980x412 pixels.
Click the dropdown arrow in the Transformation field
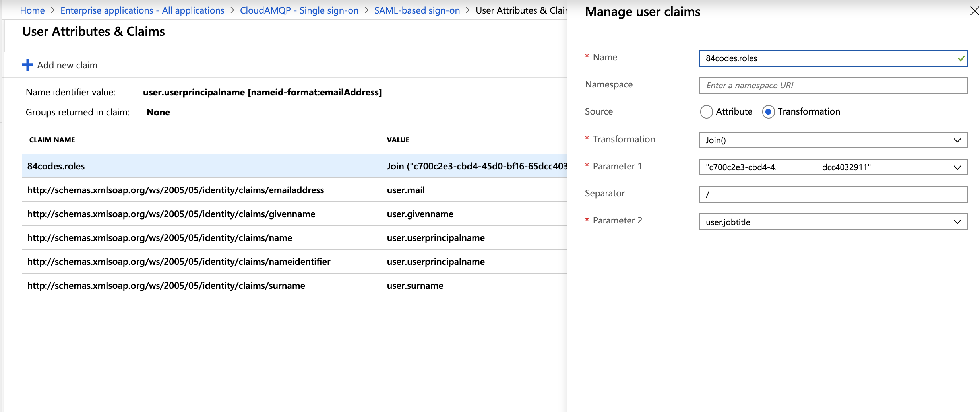[957, 140]
